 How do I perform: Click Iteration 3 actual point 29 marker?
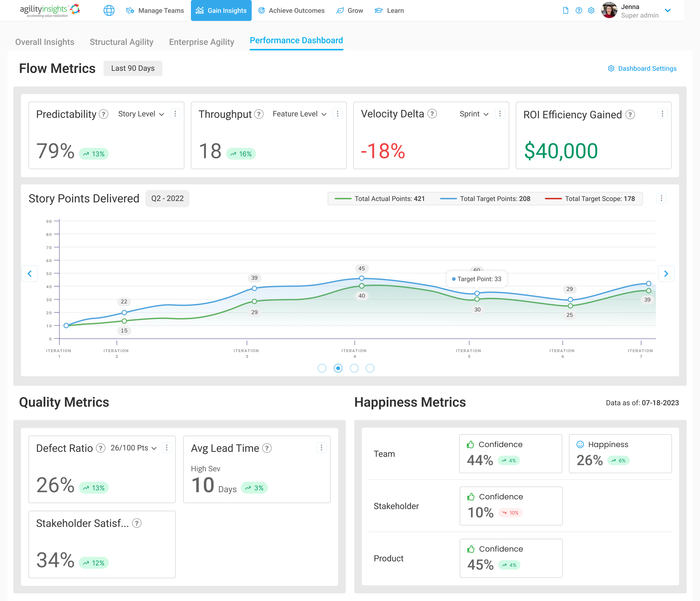tap(254, 301)
